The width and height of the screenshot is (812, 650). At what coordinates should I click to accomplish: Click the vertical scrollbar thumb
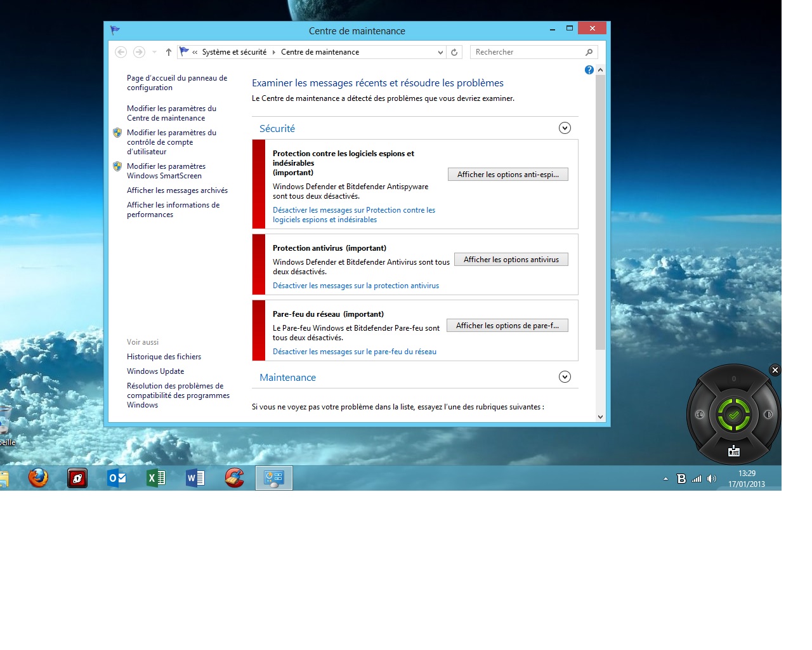click(x=600, y=212)
